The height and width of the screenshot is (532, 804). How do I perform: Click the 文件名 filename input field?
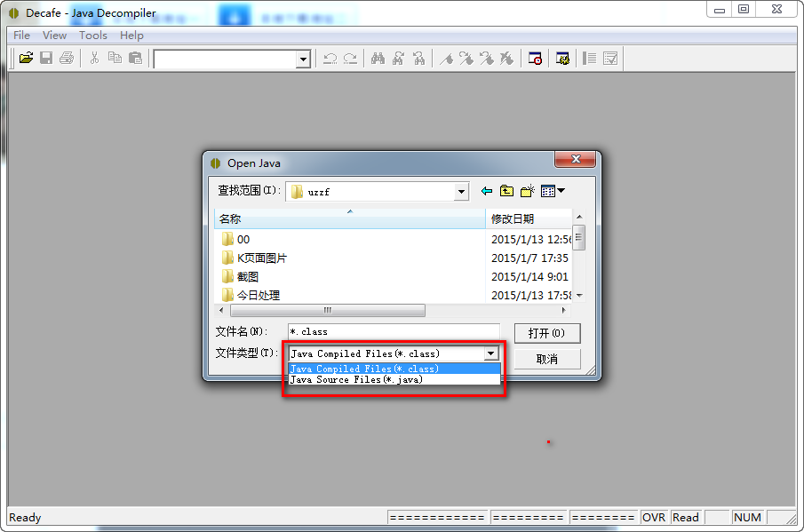pos(394,331)
